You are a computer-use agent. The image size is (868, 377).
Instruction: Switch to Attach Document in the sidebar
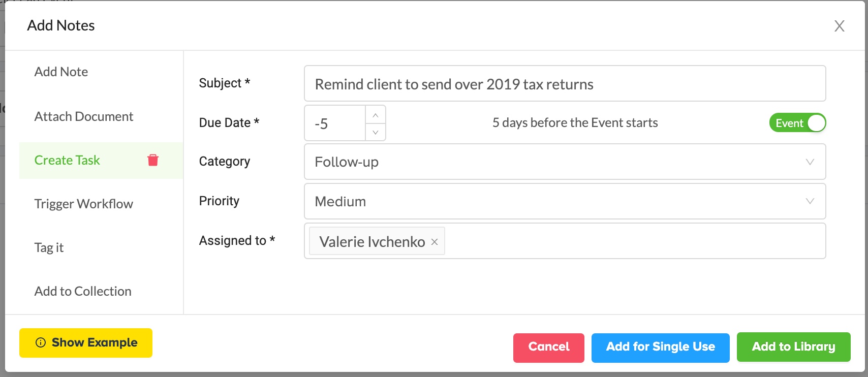tap(83, 116)
